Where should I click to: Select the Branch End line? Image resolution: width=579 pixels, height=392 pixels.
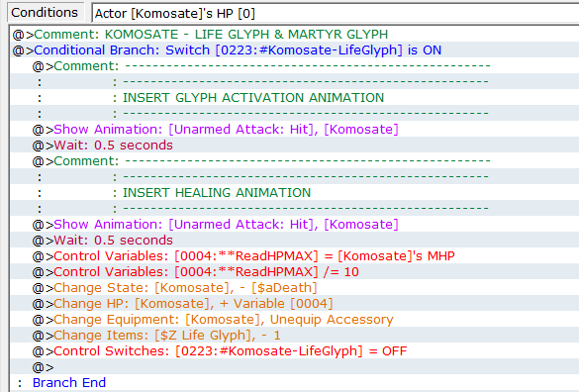(x=295, y=383)
